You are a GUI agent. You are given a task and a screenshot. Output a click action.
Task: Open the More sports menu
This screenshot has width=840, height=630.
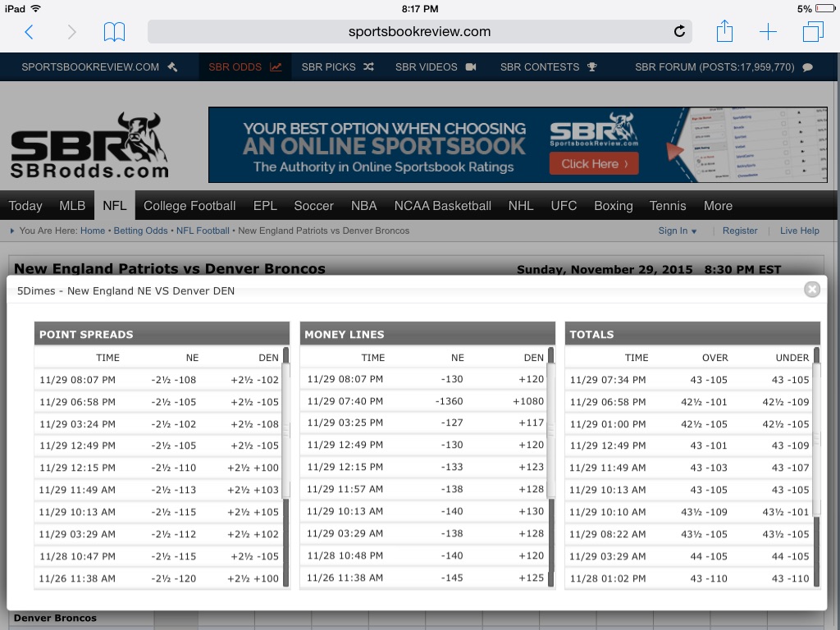[718, 206]
